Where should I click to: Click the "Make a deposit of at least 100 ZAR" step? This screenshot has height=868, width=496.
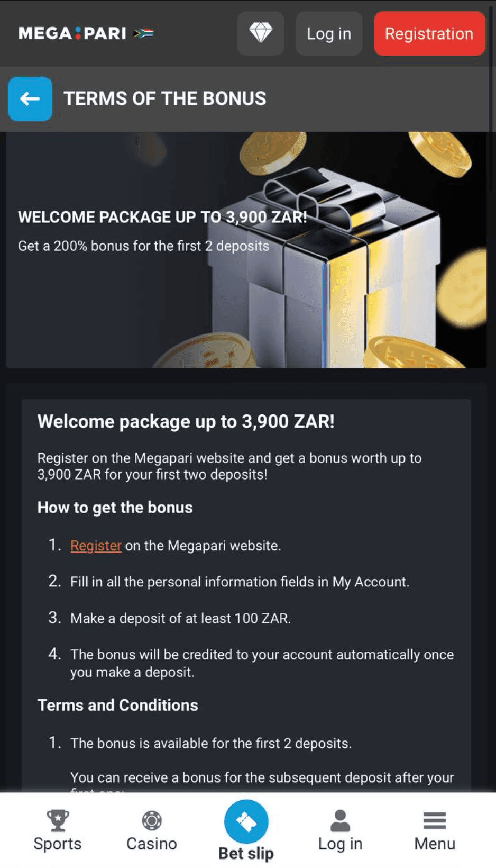[180, 618]
